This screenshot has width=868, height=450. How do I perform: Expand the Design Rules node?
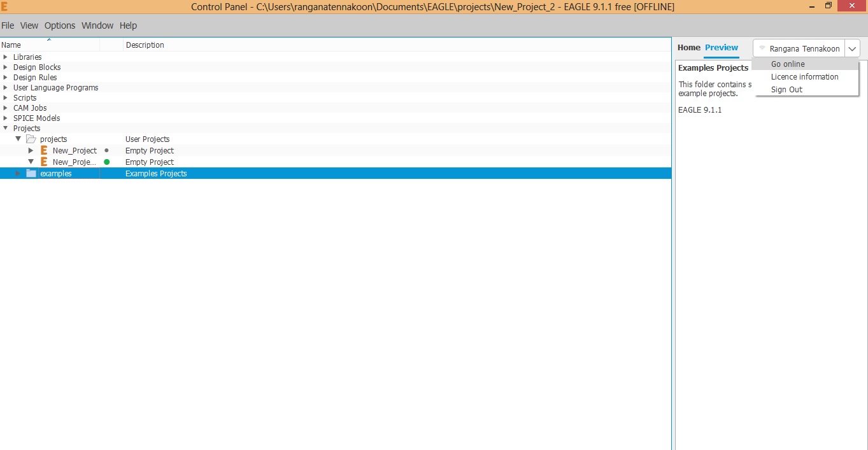point(6,78)
